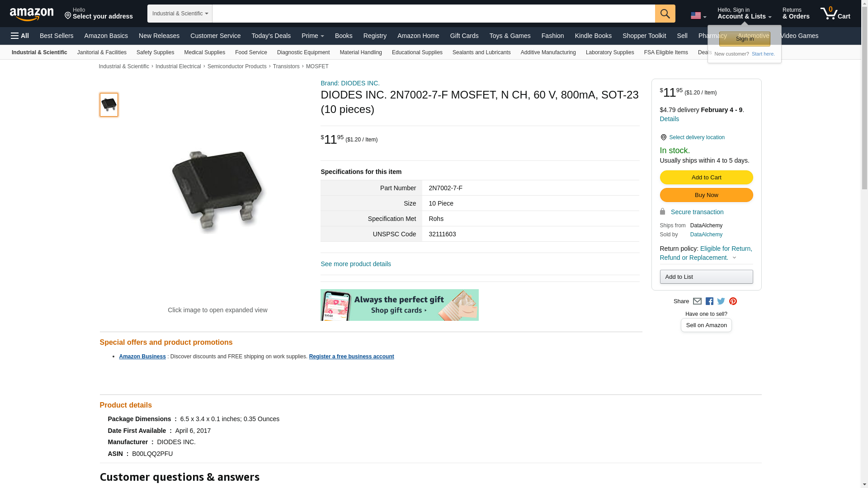Click inside the search input field
Screen dimensions: 868x488
pyautogui.click(x=434, y=14)
